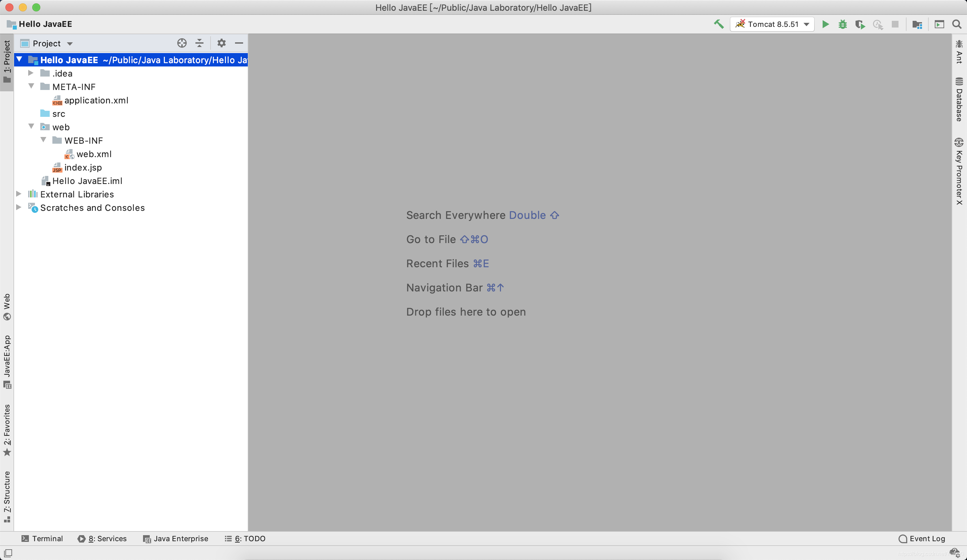The image size is (967, 560).
Task: Open the Java Enterprise tool window
Action: coord(175,538)
